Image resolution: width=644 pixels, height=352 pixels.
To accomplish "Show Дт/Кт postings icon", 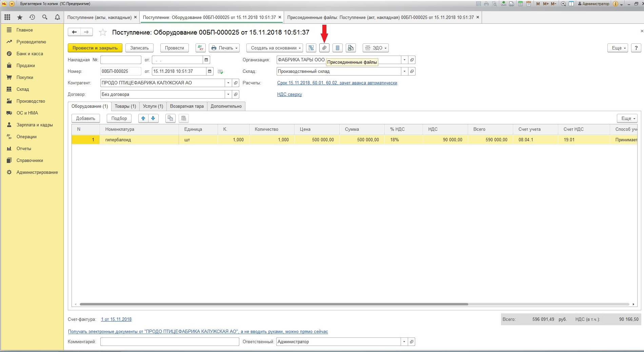I will [x=201, y=48].
